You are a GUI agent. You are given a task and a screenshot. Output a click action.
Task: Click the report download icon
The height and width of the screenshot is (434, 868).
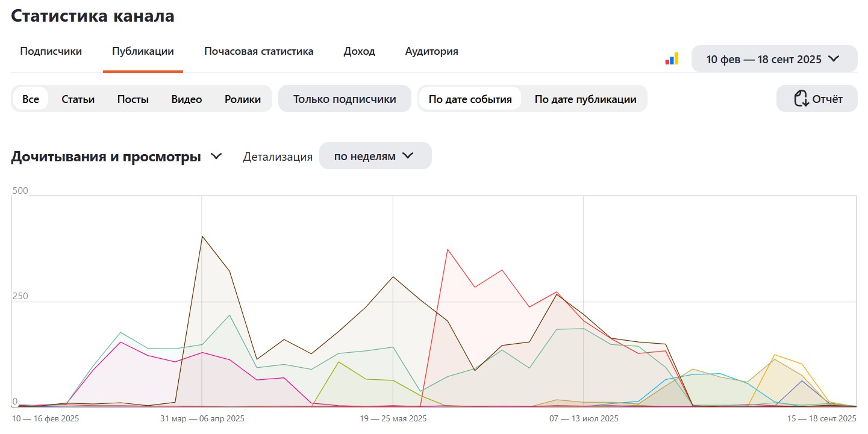tap(801, 99)
